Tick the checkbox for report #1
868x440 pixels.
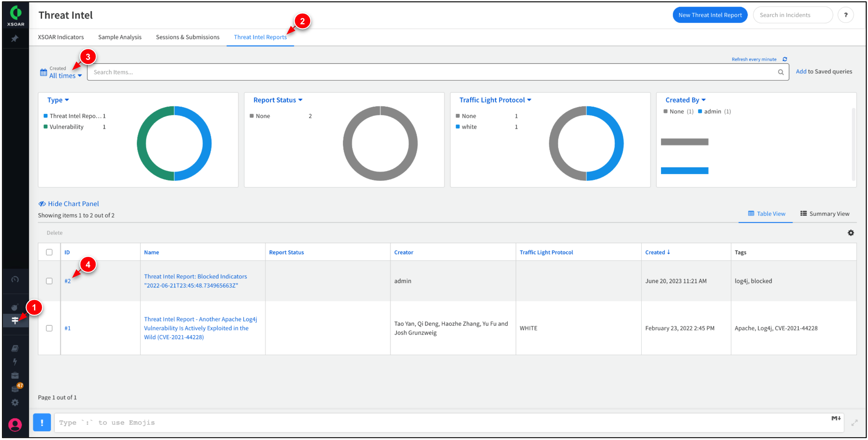[x=49, y=328]
